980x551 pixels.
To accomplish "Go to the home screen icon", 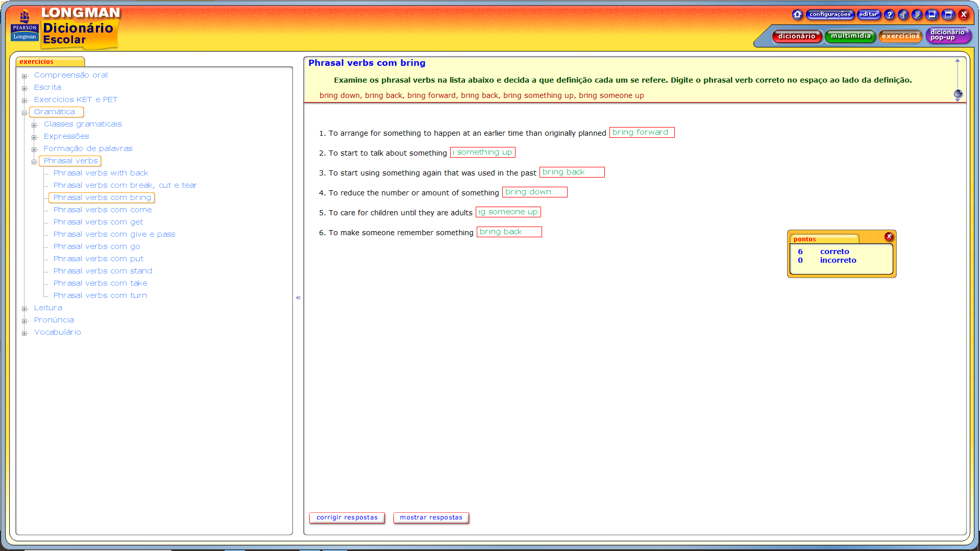I will coord(797,14).
